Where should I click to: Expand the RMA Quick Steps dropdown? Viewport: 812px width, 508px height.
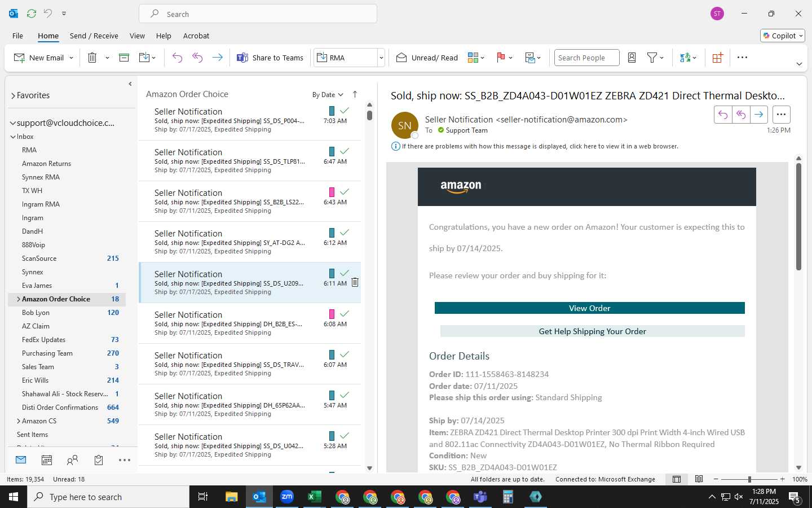tap(381, 58)
